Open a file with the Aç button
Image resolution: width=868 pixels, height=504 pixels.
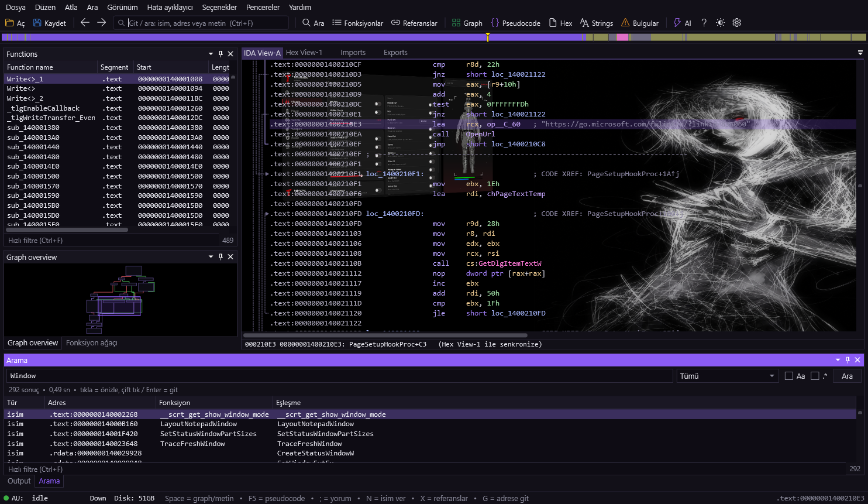[x=15, y=23]
